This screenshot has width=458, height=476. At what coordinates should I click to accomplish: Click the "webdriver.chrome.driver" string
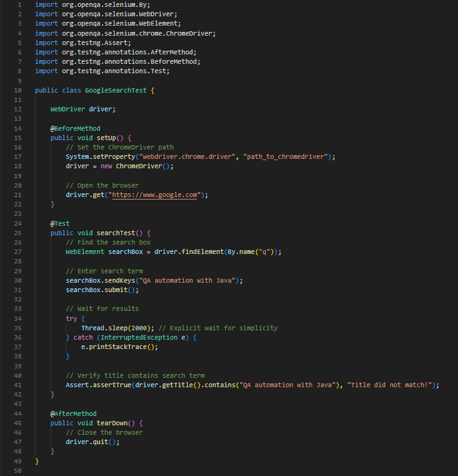(x=187, y=157)
